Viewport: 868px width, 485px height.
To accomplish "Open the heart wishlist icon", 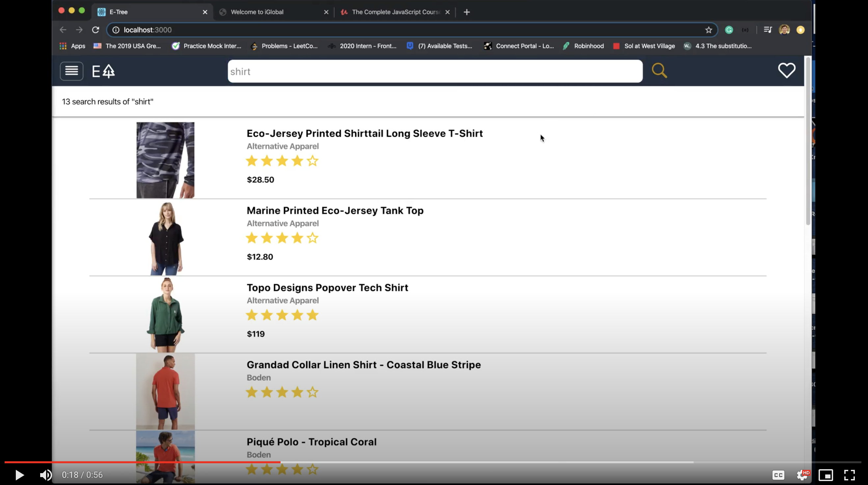I will pos(786,71).
